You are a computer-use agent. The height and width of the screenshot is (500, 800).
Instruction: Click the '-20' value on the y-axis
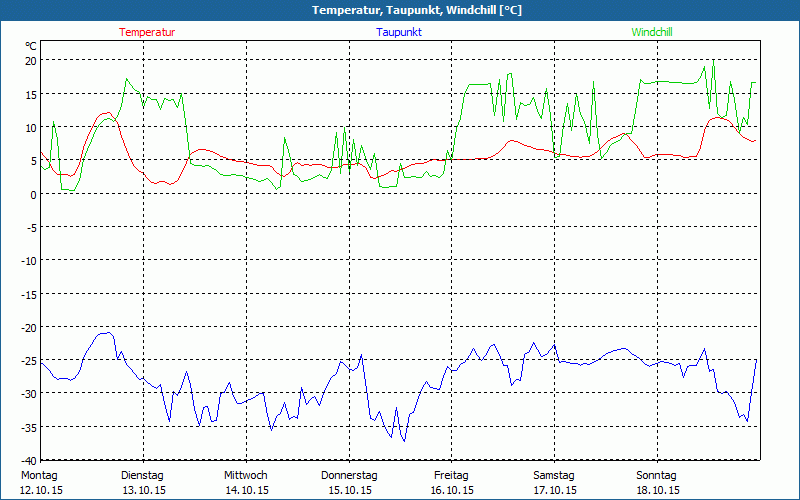[29, 328]
